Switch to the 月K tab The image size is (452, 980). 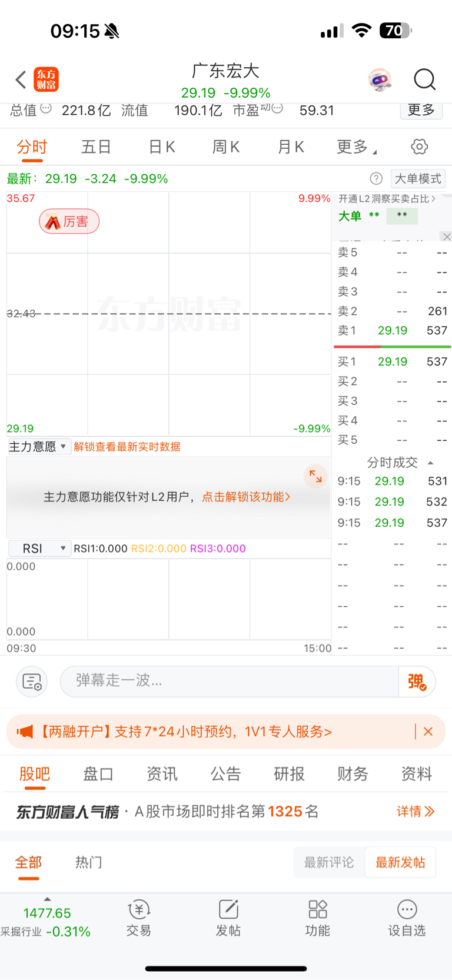(291, 147)
